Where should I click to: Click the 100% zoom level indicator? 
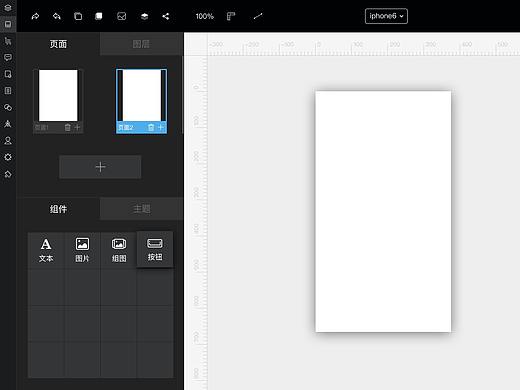coord(204,16)
